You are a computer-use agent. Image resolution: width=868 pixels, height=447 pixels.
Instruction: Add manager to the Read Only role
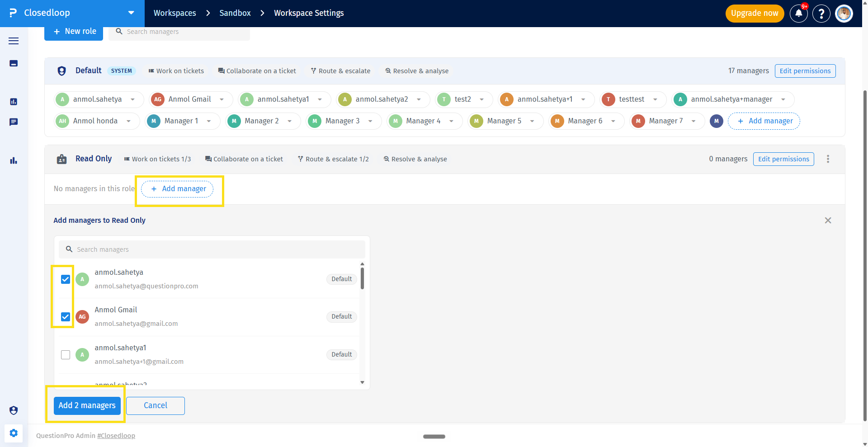177,189
